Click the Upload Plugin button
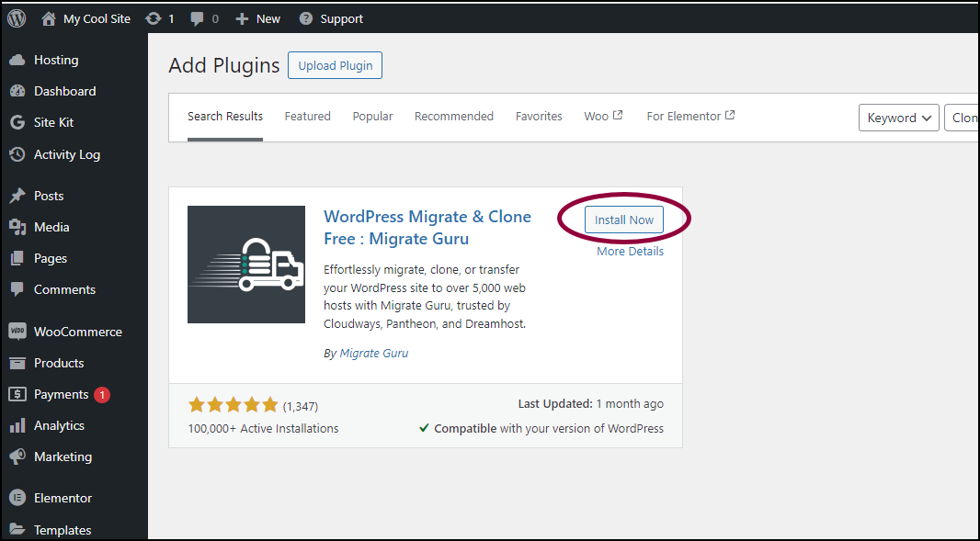This screenshot has width=980, height=541. (335, 65)
